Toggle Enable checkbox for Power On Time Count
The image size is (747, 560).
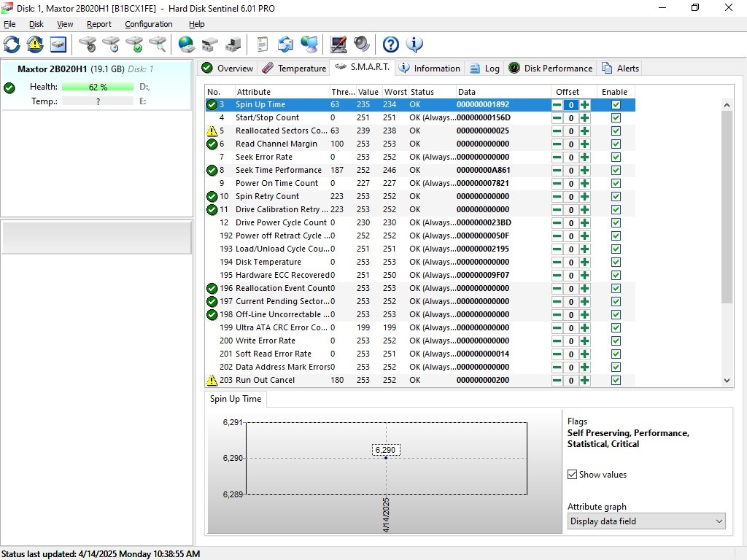[616, 183]
